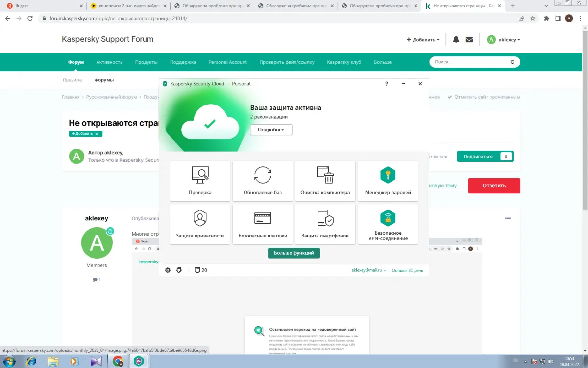The image size is (588, 368).
Task: Launch Обновление баз database update
Action: [263, 181]
